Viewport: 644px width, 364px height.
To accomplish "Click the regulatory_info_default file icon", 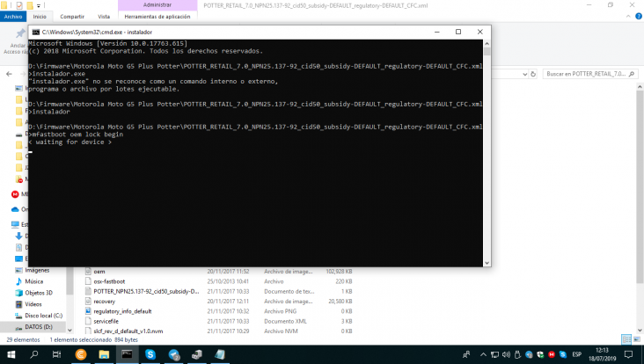I will (88, 311).
